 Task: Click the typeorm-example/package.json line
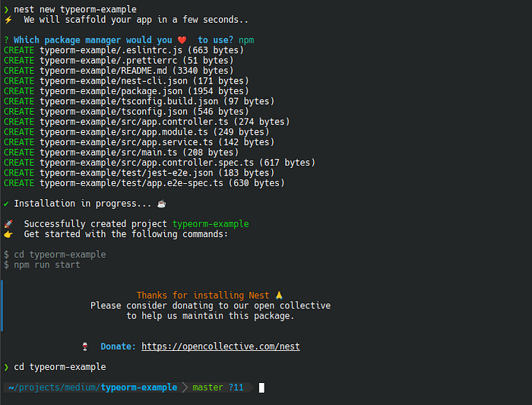126,91
